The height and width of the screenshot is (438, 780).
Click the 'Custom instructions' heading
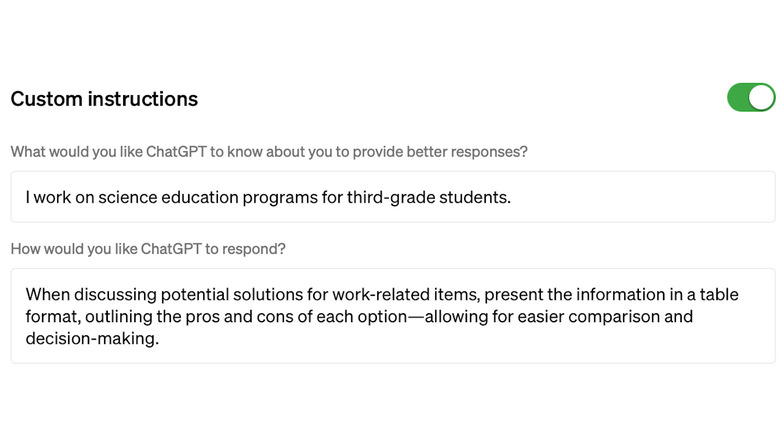(104, 99)
